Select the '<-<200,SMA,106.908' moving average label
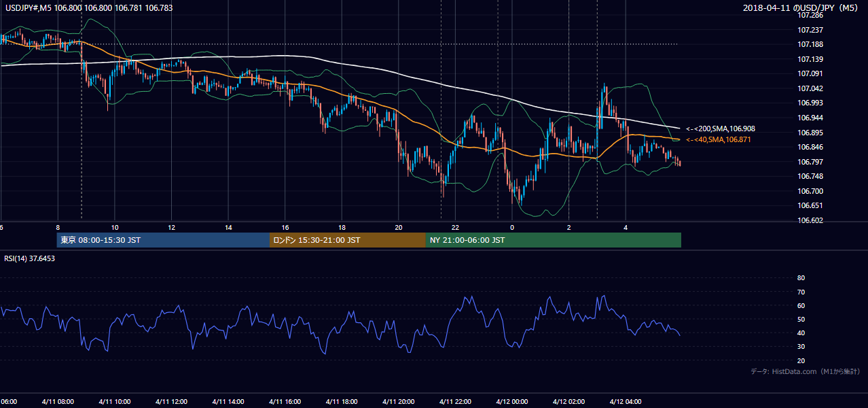Screen dimensions: 868x408 (x=721, y=129)
